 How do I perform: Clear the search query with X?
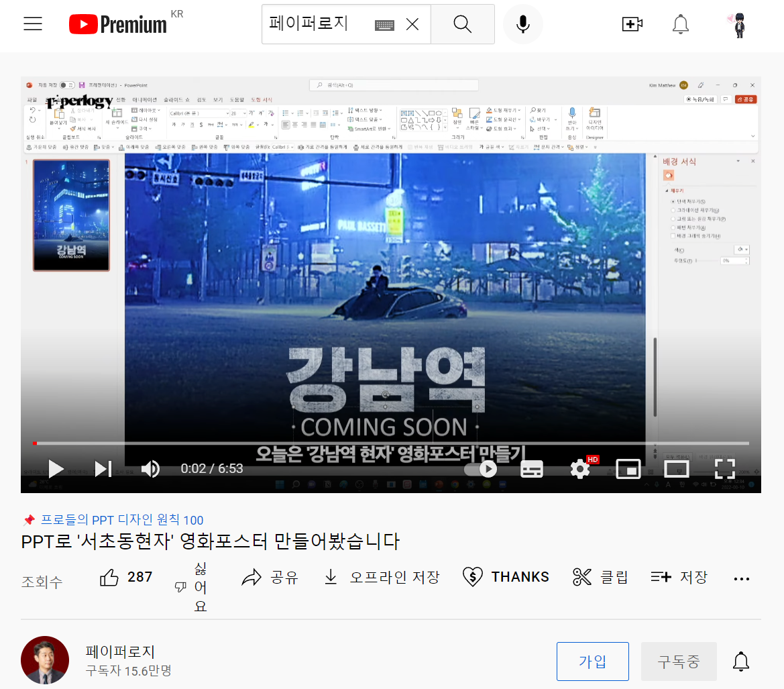tap(412, 24)
